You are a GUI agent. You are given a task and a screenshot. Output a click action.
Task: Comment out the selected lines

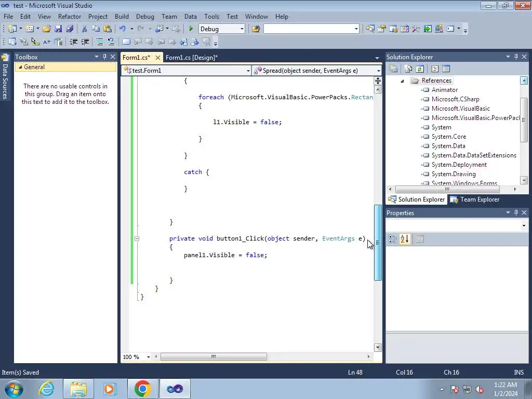[x=100, y=42]
